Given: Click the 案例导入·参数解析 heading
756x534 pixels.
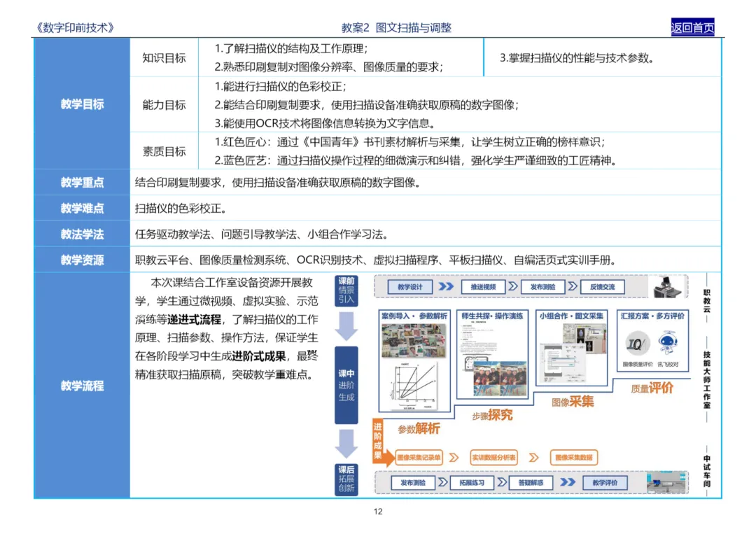Looking at the screenshot, I should tap(414, 316).
